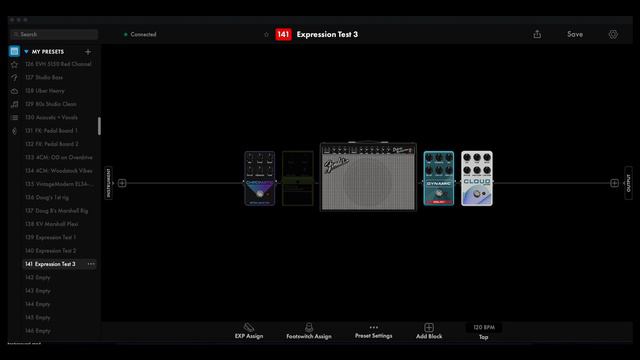Add a new preset with the plus icon
This screenshot has height=360, width=640.
point(88,52)
